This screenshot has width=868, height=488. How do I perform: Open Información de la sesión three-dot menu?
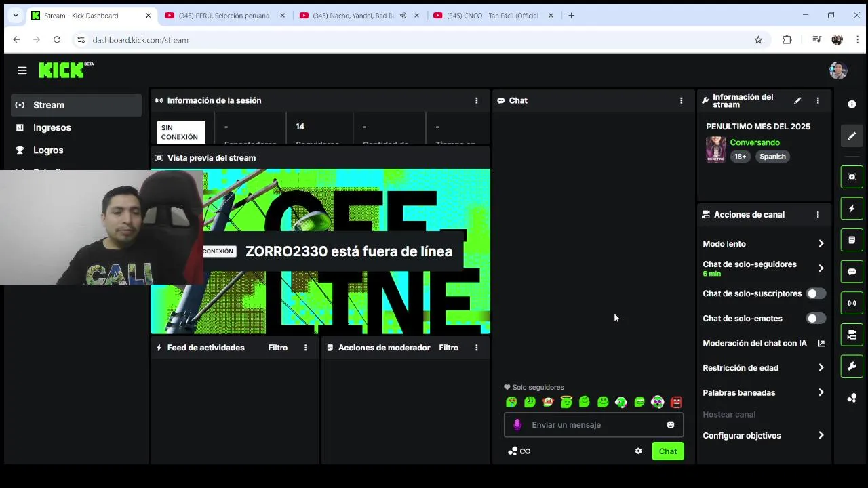(476, 100)
